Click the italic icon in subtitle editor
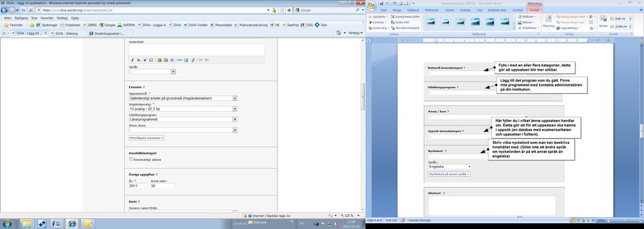The height and width of the screenshot is (229, 644). click(132, 60)
